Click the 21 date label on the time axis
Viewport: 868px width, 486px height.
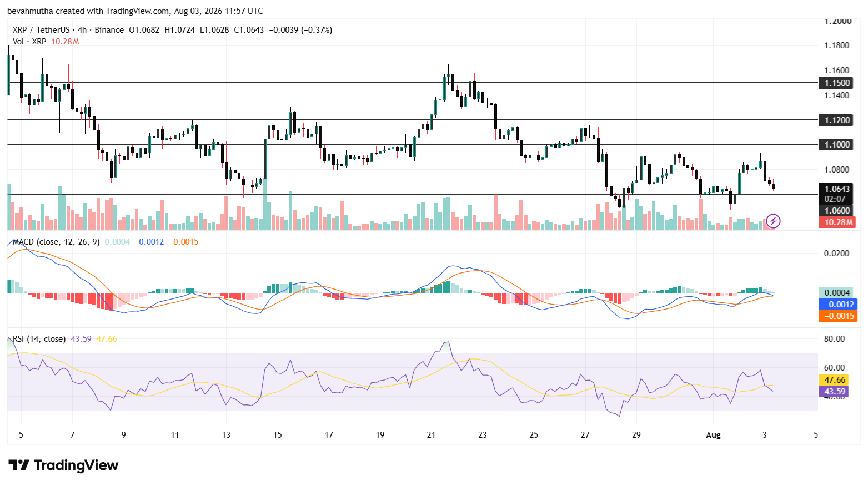pyautogui.click(x=431, y=435)
